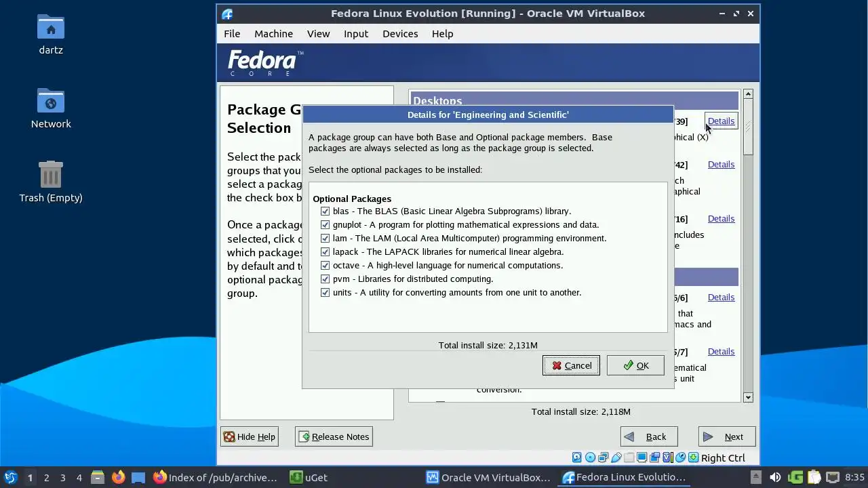
Task: Click the Right Ctrl host key label
Action: coord(723,458)
